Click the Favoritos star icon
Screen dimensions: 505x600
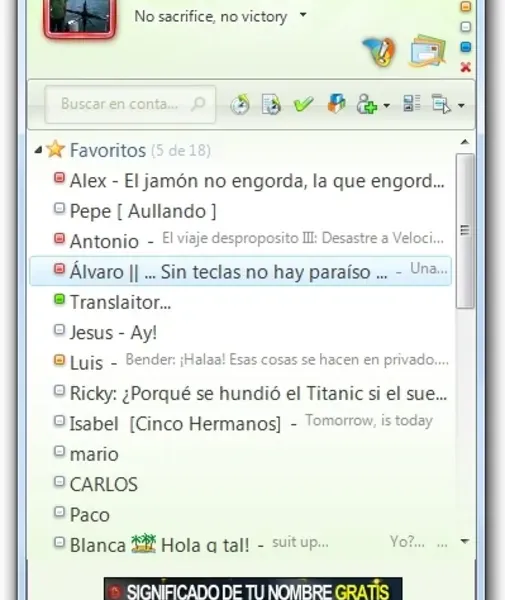(55, 149)
